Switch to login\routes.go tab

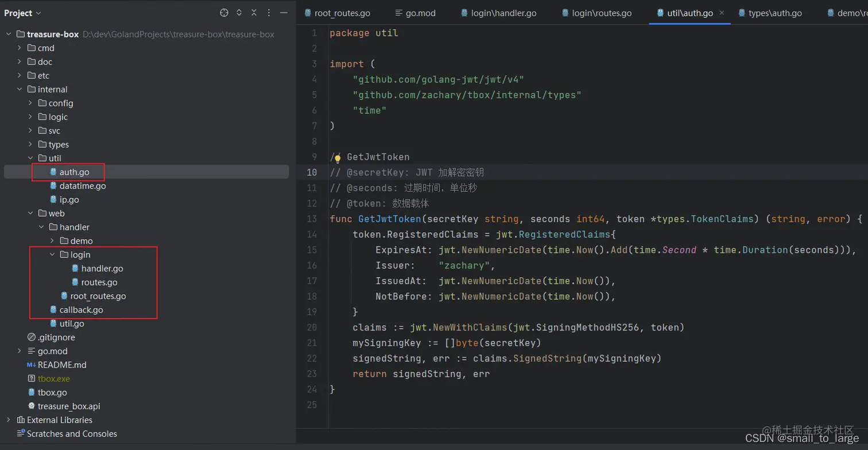point(597,13)
